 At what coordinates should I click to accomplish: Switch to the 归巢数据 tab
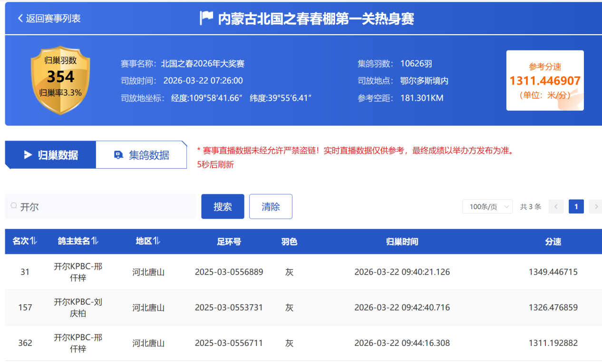pyautogui.click(x=50, y=155)
